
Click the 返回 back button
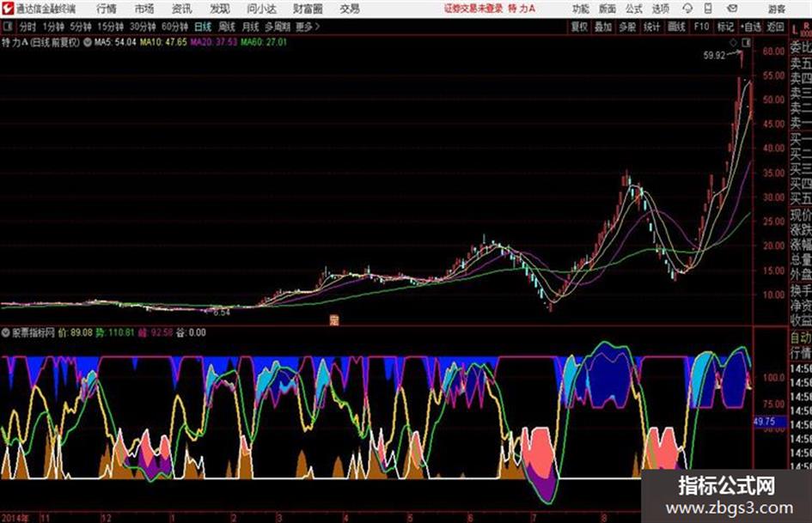775,27
